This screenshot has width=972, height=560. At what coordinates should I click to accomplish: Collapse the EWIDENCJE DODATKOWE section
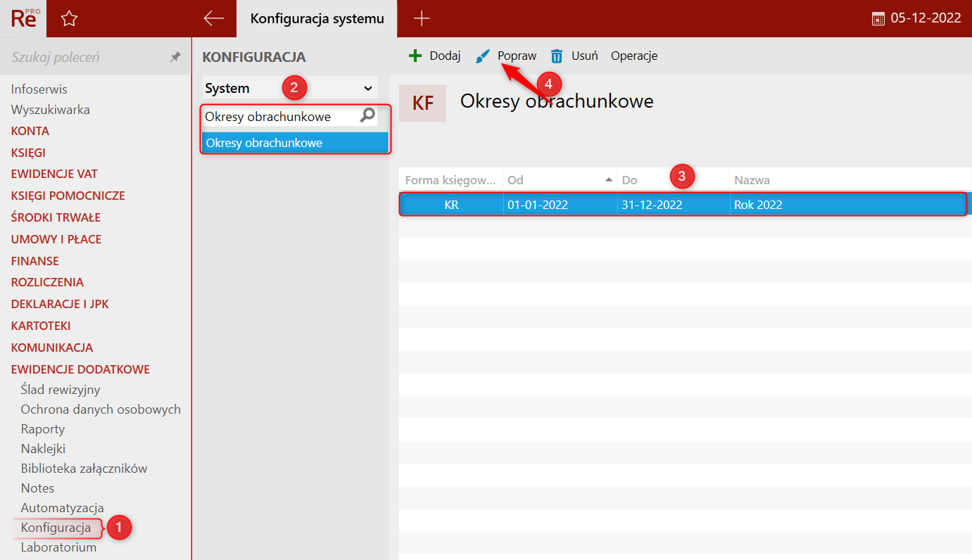80,369
